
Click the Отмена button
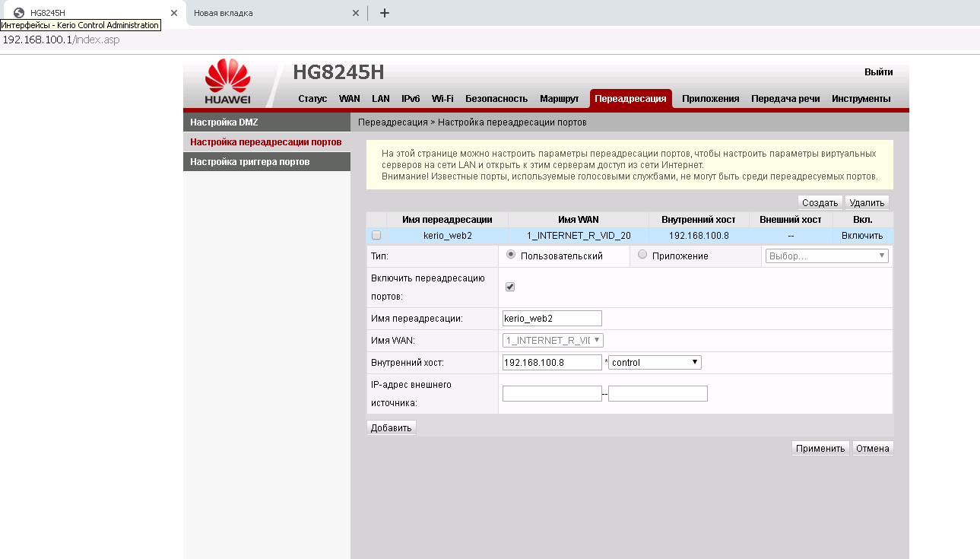(873, 448)
